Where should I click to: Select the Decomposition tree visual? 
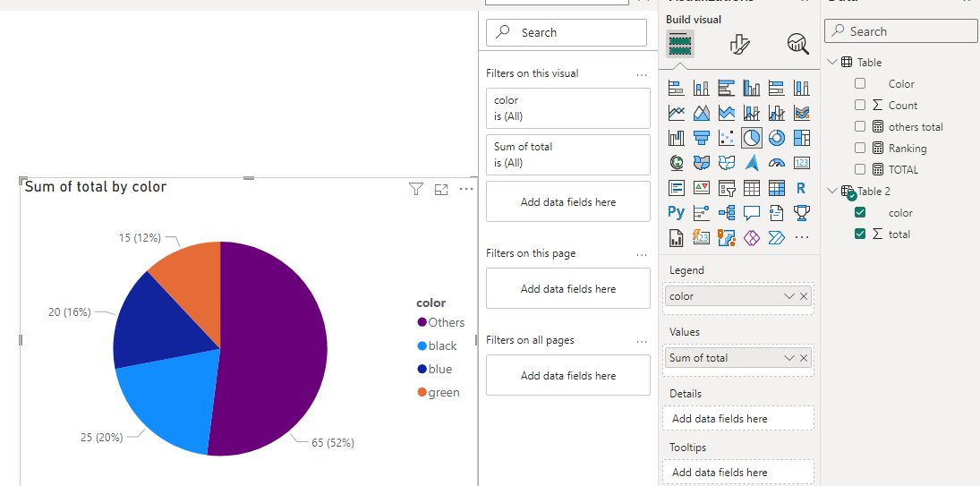726,212
